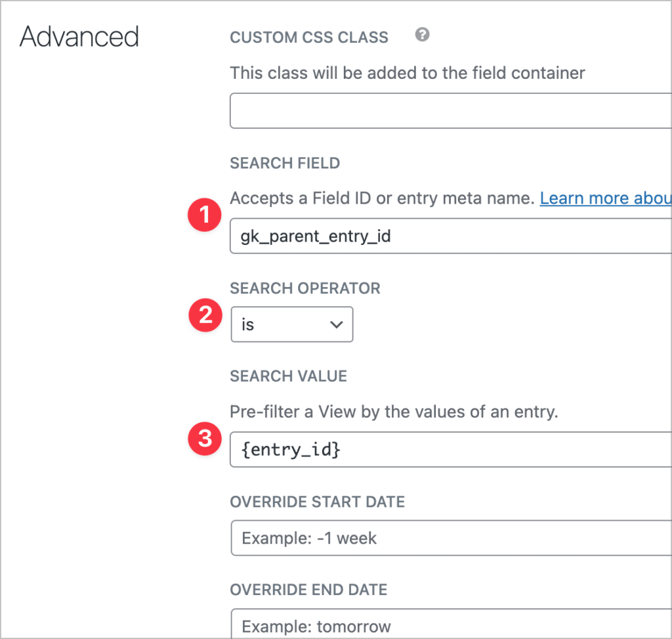Open the Custom CSS Class help icon
Viewport: 672px width, 639px height.
pos(422,34)
